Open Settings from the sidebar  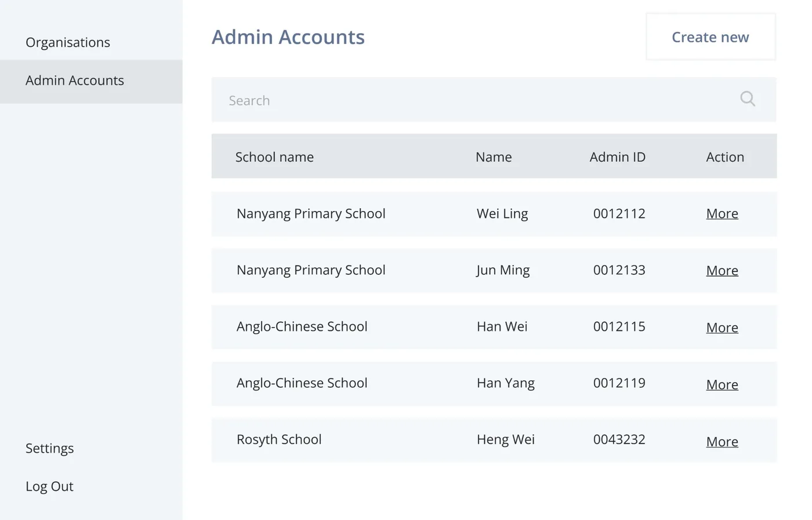click(x=50, y=448)
